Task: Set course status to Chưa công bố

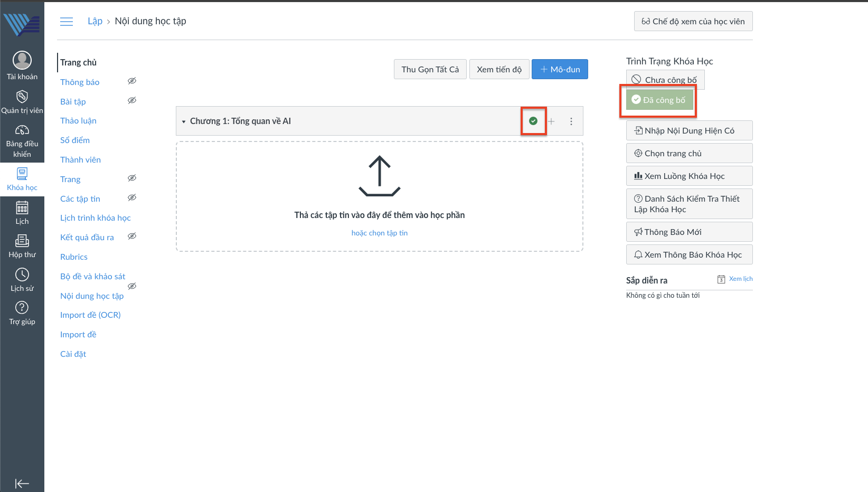Action: 665,80
